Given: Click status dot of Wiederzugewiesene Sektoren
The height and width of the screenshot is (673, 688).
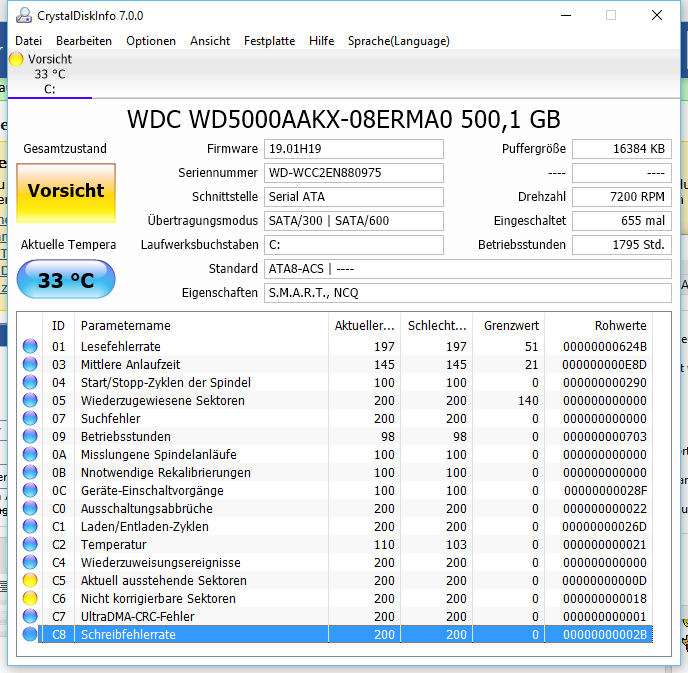Looking at the screenshot, I should [30, 400].
